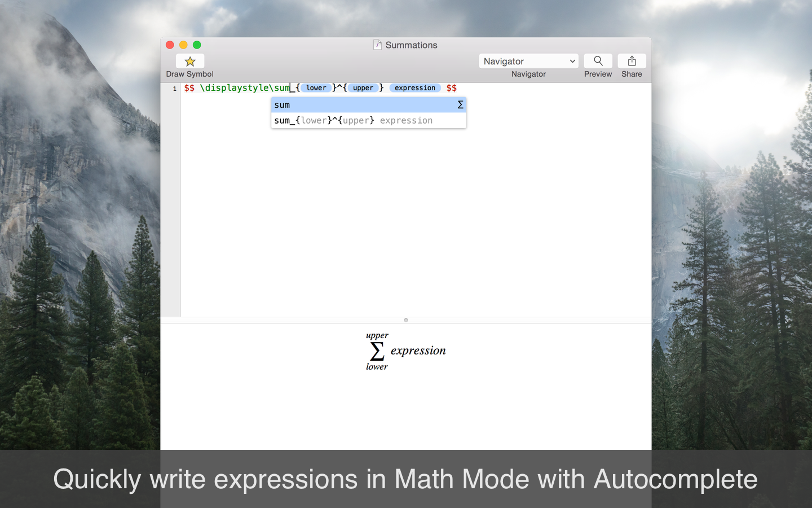
Task: Click the Share icon in the toolbar
Action: click(x=632, y=60)
